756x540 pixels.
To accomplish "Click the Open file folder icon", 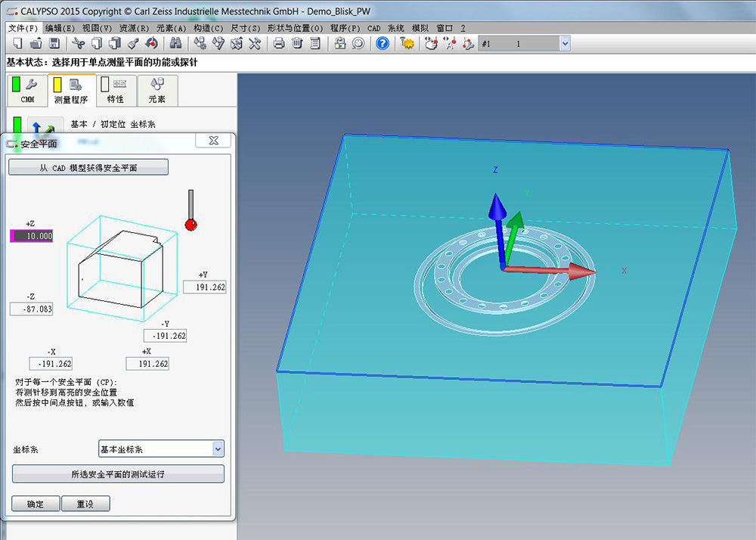I will tap(36, 44).
